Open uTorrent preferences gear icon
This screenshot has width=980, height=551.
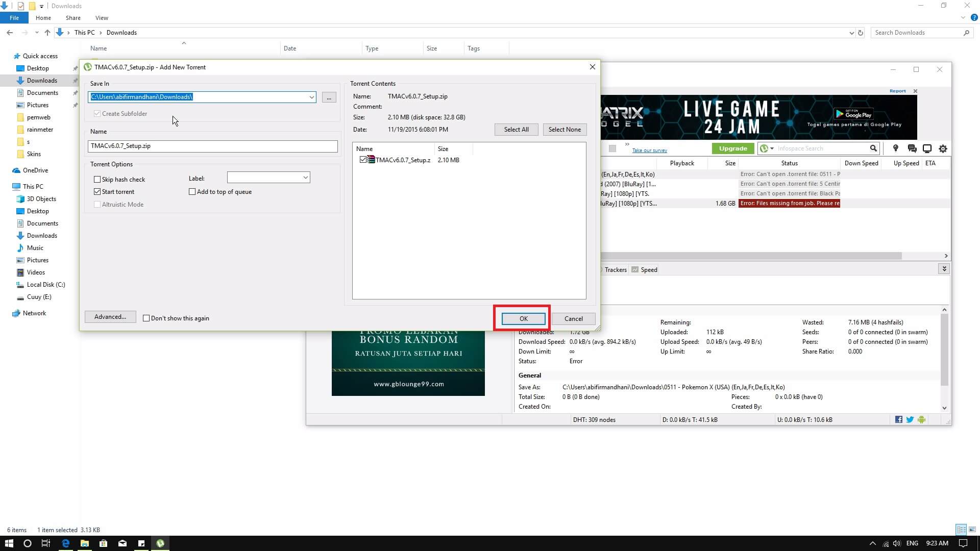coord(943,148)
